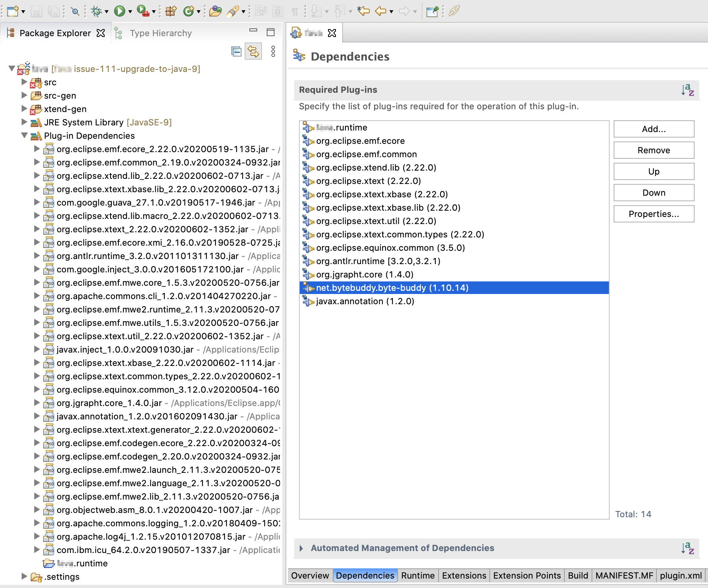Expand the src-gen folder node
The height and width of the screenshot is (588, 708).
coord(24,96)
